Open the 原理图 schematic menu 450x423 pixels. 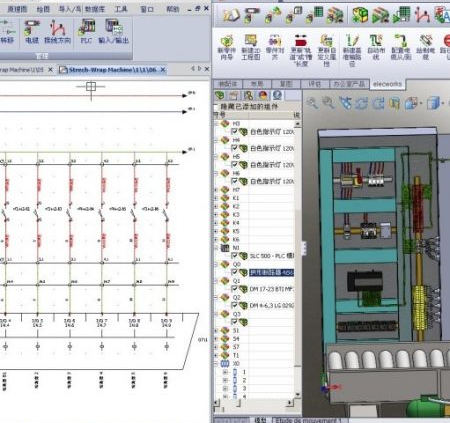coord(17,9)
